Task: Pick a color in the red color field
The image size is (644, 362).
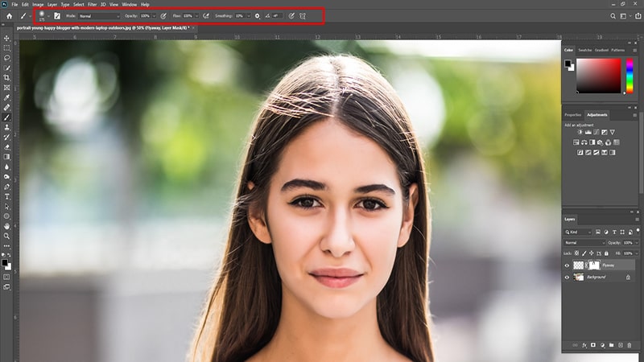Action: 598,76
